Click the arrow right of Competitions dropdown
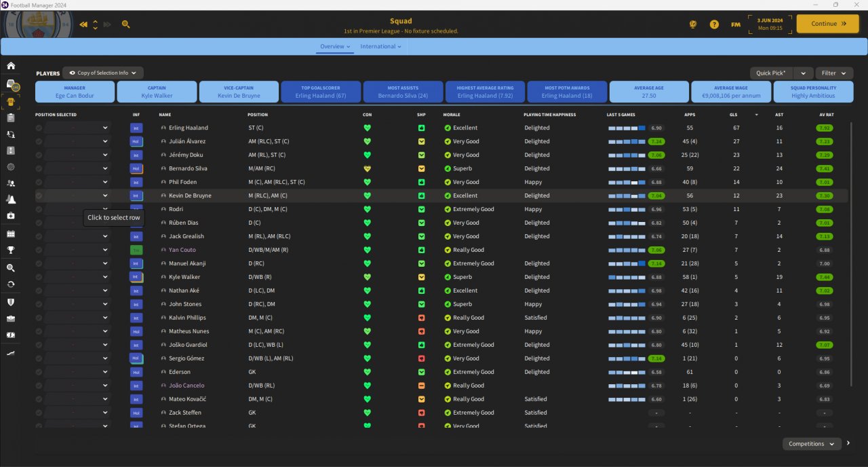868x467 pixels. tap(848, 444)
